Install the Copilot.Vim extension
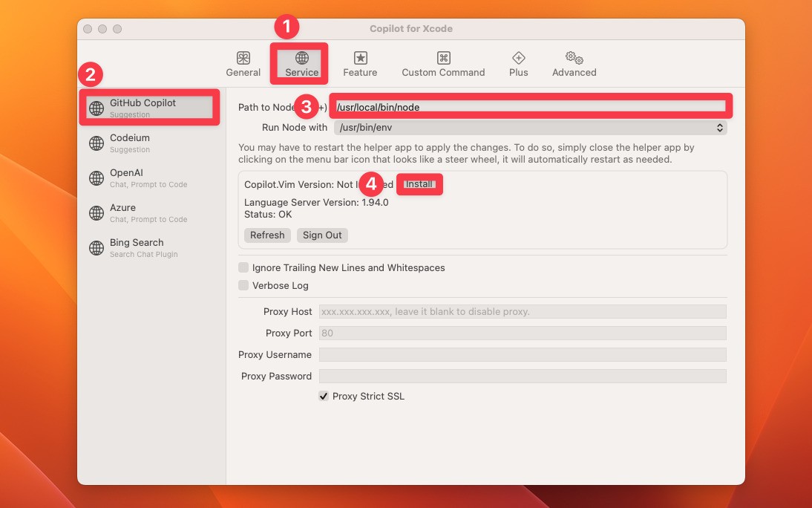This screenshot has width=812, height=508. 419,184
